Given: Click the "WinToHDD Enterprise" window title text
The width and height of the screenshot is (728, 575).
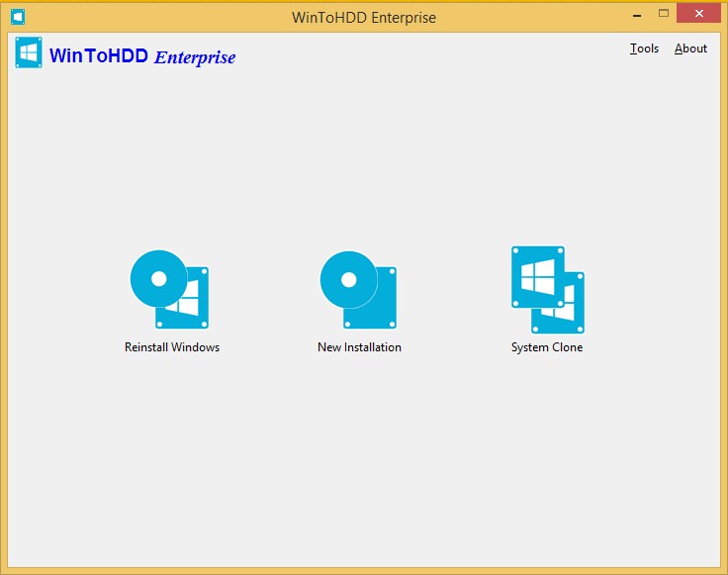Looking at the screenshot, I should [364, 17].
